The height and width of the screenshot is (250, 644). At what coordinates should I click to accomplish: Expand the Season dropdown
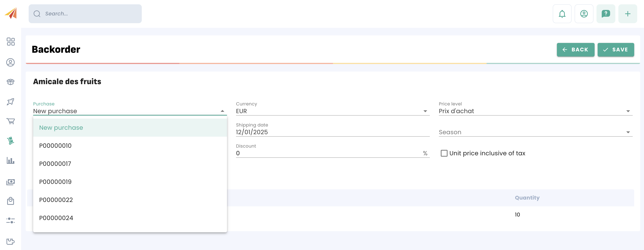pyautogui.click(x=535, y=132)
